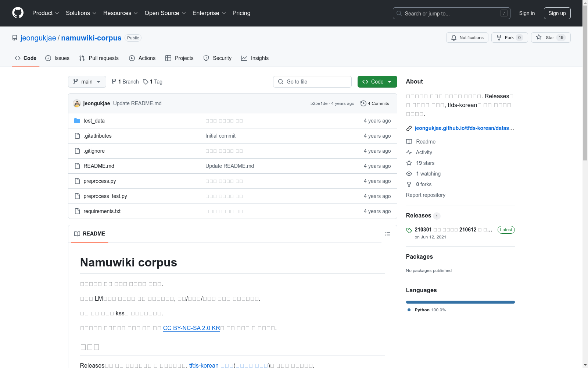Expand the Solutions menu
588x368 pixels.
pos(81,13)
